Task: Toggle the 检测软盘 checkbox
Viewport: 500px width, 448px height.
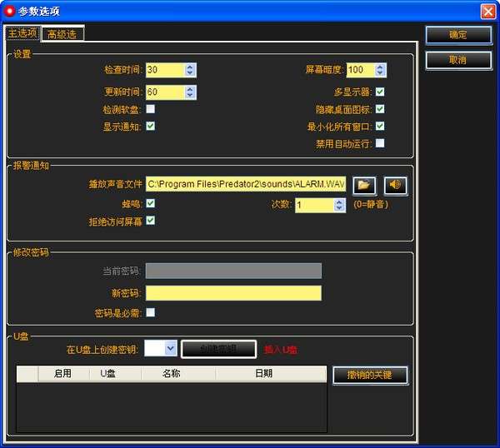Action: (x=151, y=109)
